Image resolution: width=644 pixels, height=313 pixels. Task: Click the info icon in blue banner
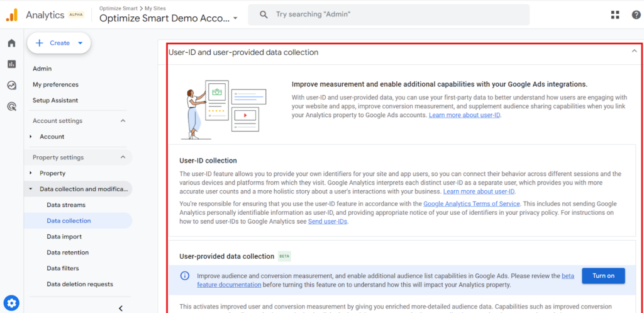pos(186,276)
